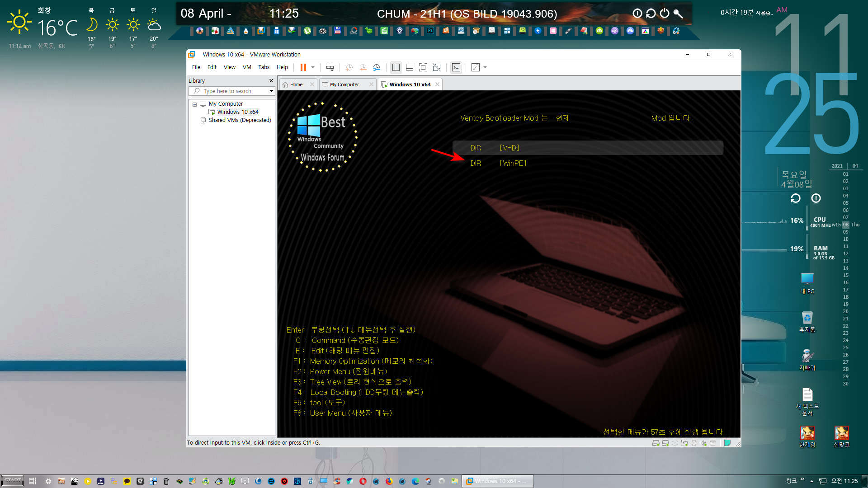The width and height of the screenshot is (868, 488).
Task: Click the START button on taskbar
Action: point(12,481)
